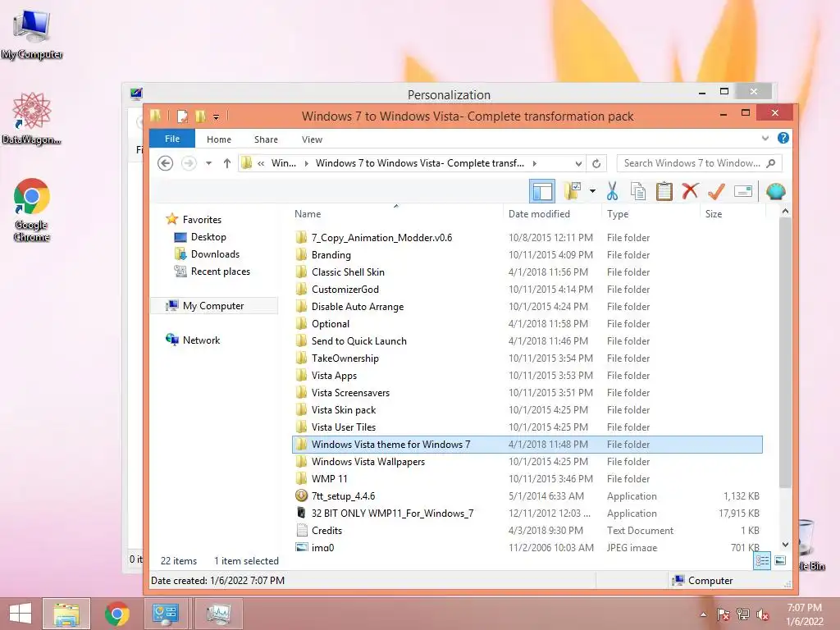840x630 pixels.
Task: Open the folder options dropdown arrow
Action: [x=592, y=191]
